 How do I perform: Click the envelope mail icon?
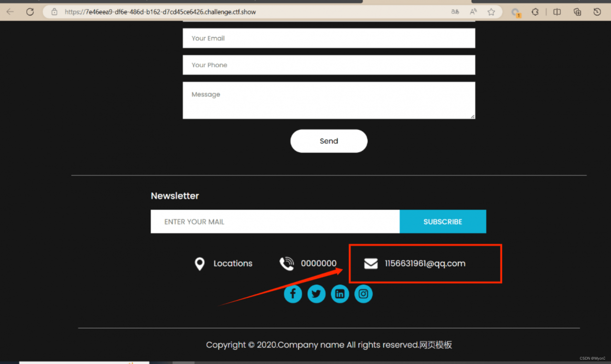371,263
